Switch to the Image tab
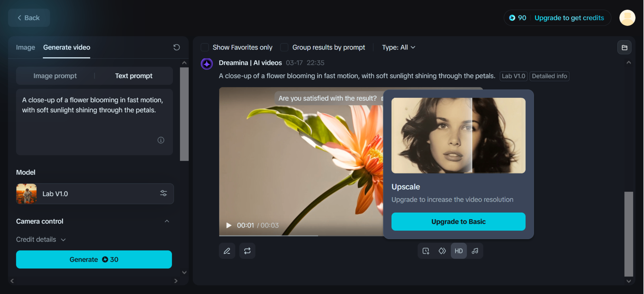644x294 pixels. pos(25,47)
